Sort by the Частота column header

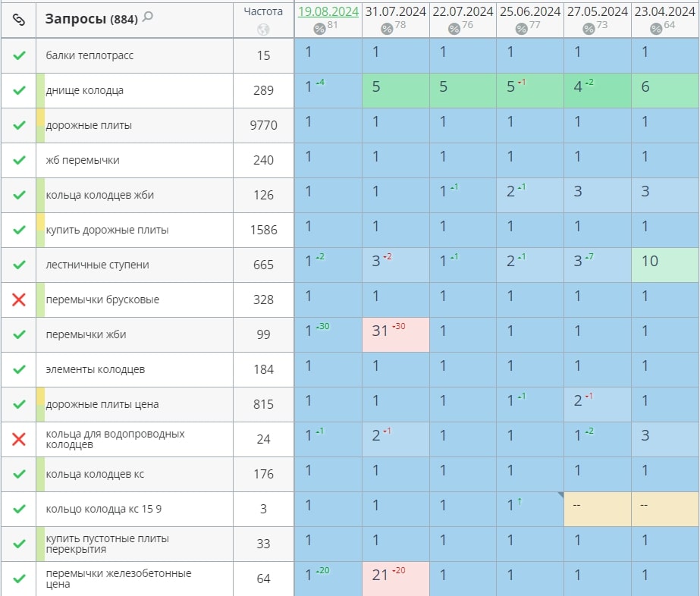point(263,11)
